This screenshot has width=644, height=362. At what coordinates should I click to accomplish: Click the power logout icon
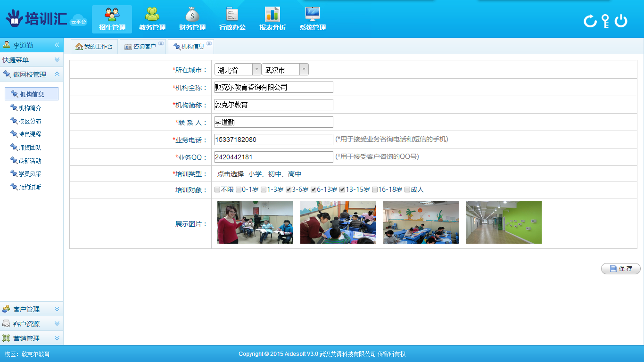621,21
